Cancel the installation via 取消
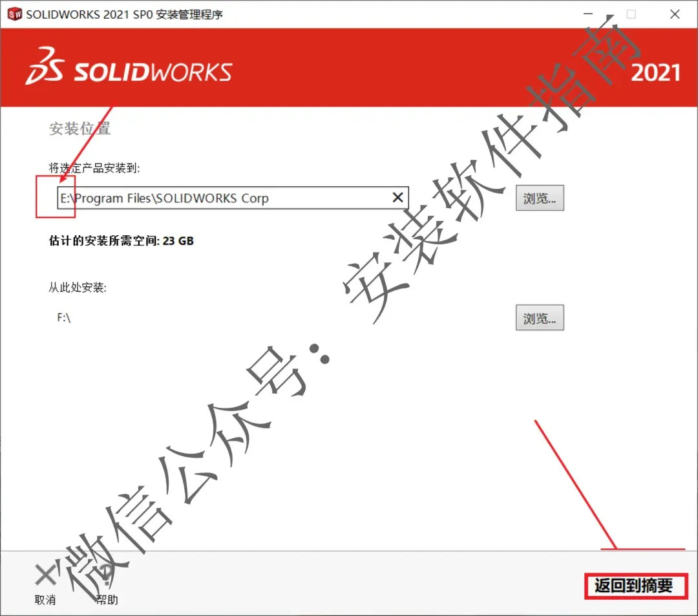The width and height of the screenshot is (698, 616). [45, 585]
